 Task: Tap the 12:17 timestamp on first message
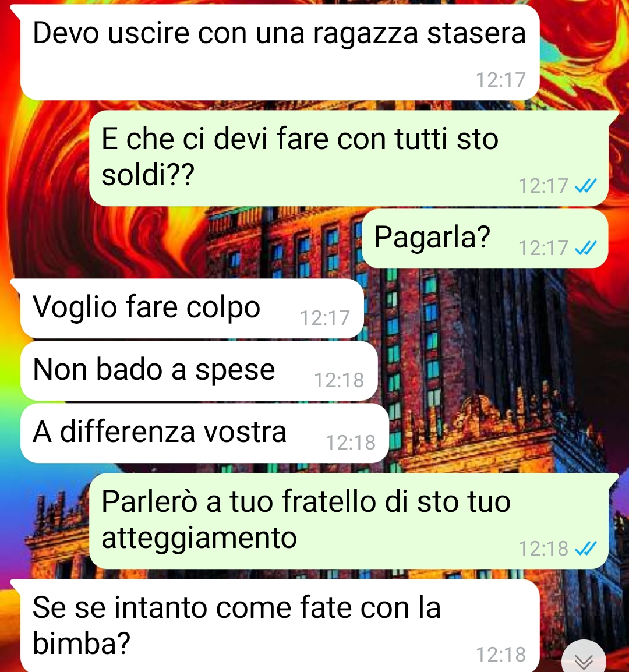pyautogui.click(x=501, y=80)
